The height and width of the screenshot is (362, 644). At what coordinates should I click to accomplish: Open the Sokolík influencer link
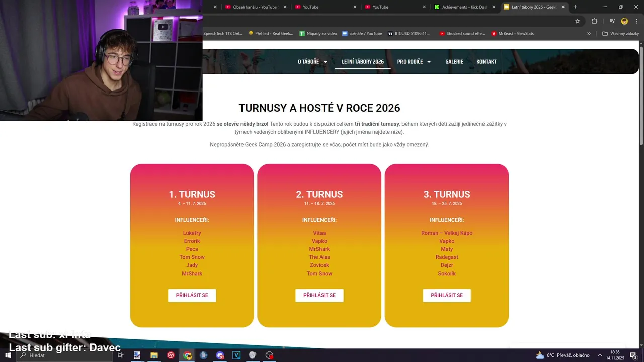coord(447,274)
